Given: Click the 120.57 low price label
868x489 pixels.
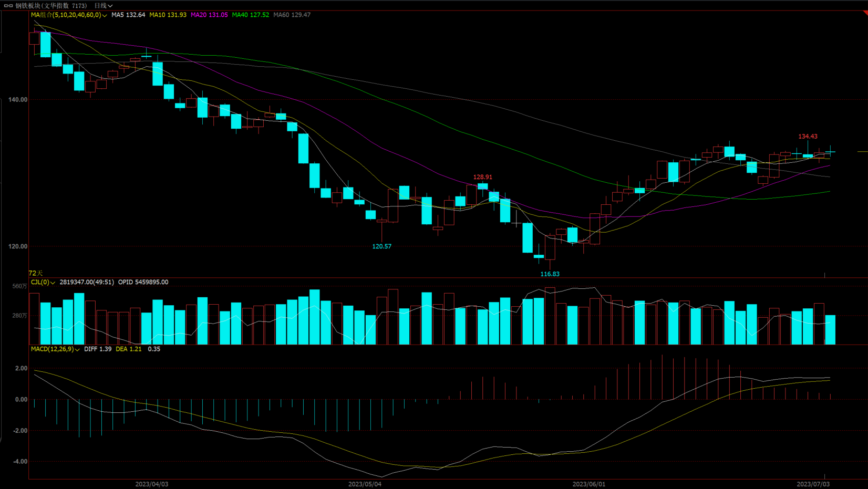Looking at the screenshot, I should [382, 246].
